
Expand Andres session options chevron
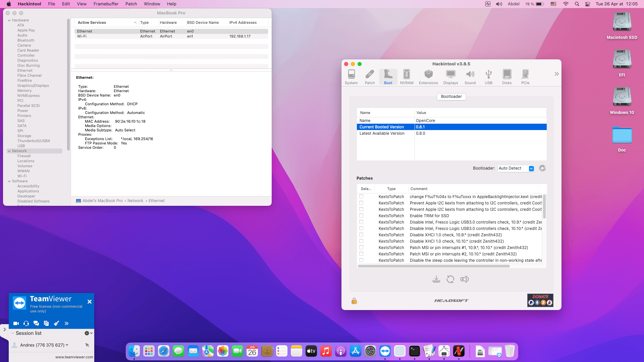pos(67,345)
